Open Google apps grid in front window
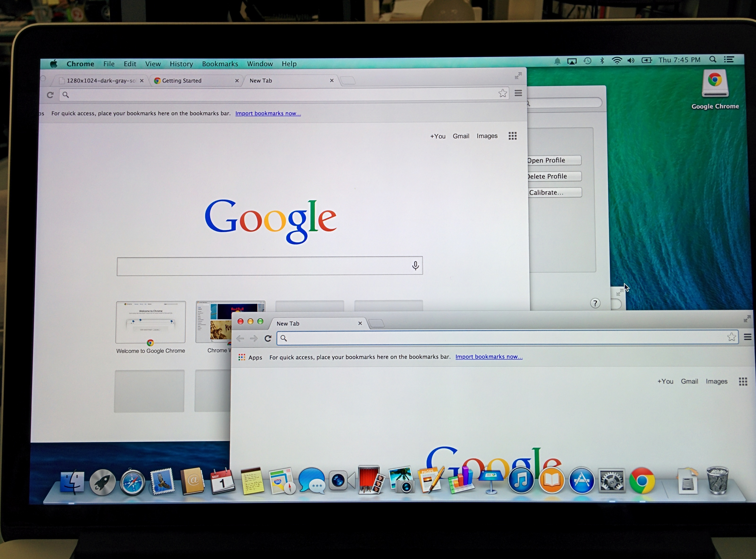Screen dimensions: 756x559 pyautogui.click(x=743, y=382)
